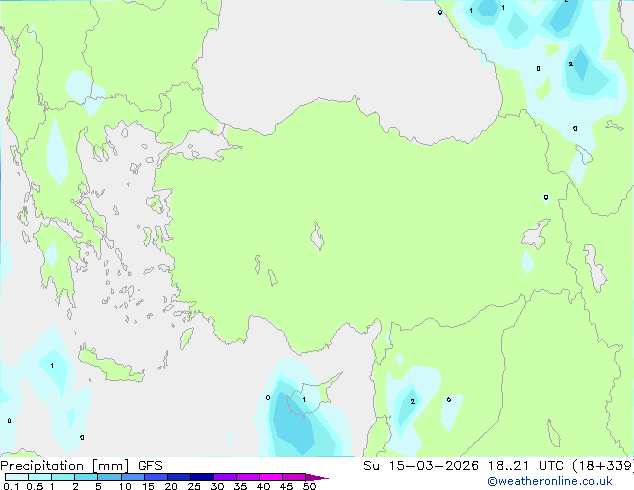Click the '18..21 UTC' time text

click(x=525, y=466)
